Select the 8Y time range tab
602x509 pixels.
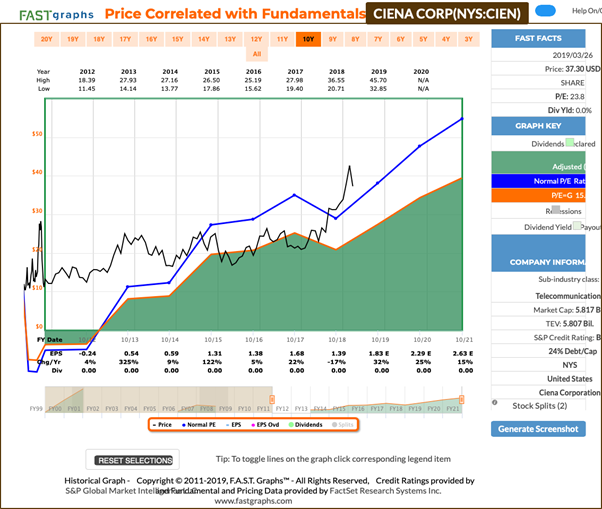[x=355, y=39]
